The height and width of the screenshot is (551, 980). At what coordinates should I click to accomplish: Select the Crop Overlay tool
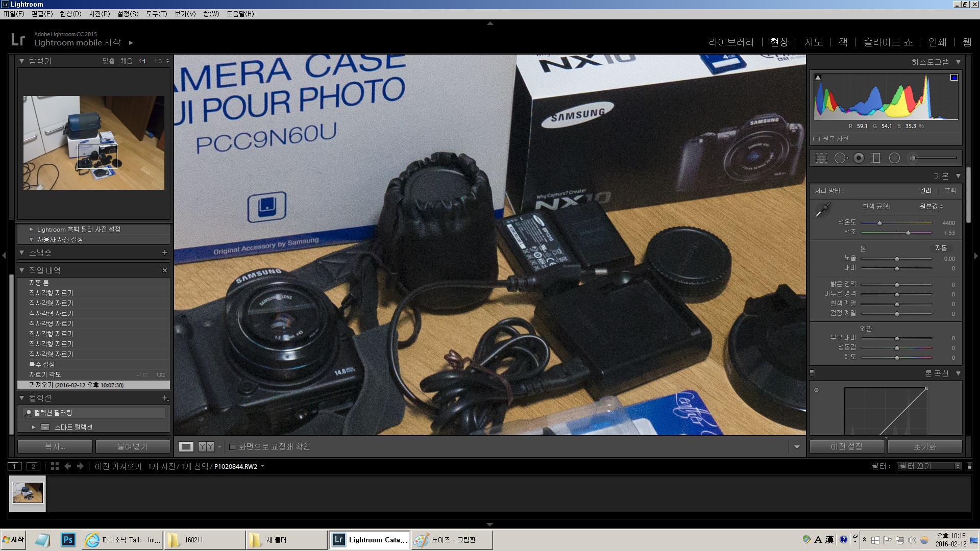(x=821, y=158)
